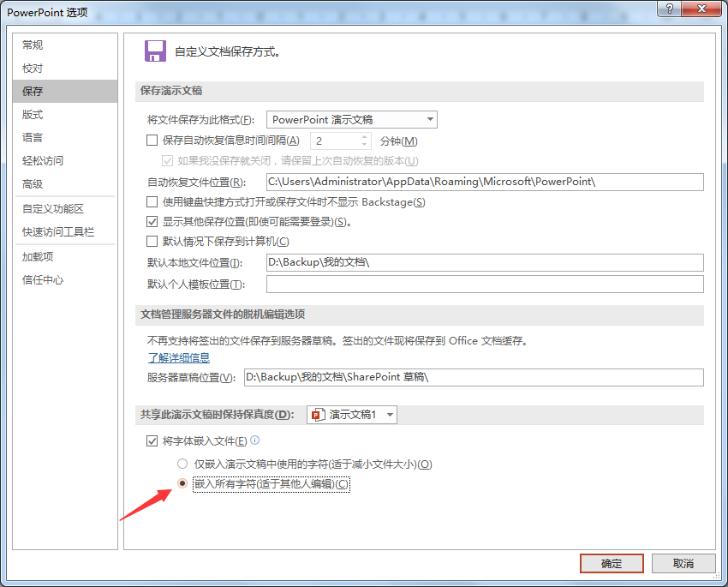This screenshot has width=728, height=587.
Task: Enable 保存自动恢复信息时间间隔 checkbox
Action: (x=152, y=141)
